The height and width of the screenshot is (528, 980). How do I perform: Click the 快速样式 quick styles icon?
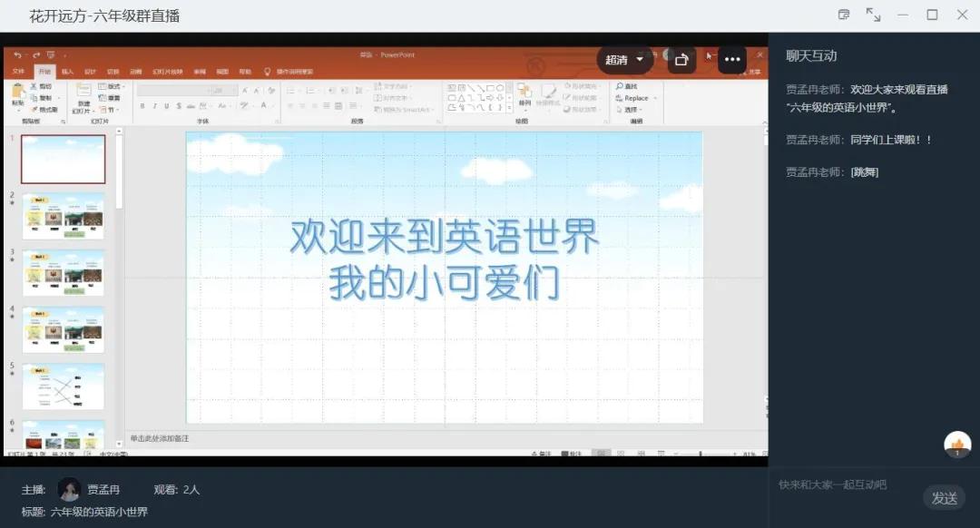(548, 92)
